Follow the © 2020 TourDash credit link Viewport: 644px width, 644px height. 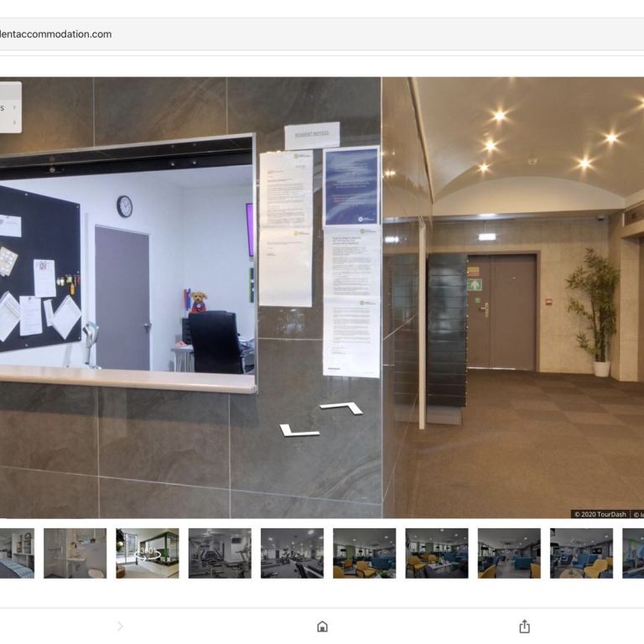600,514
